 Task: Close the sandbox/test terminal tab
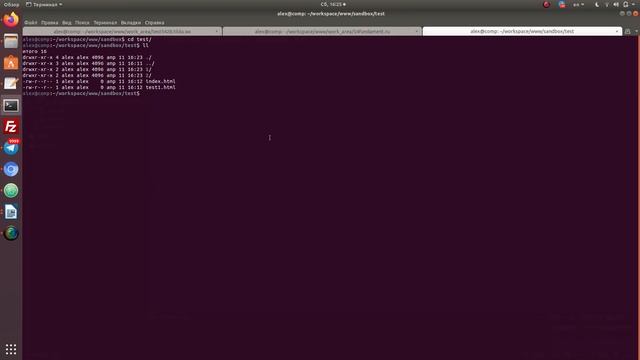pos(617,31)
